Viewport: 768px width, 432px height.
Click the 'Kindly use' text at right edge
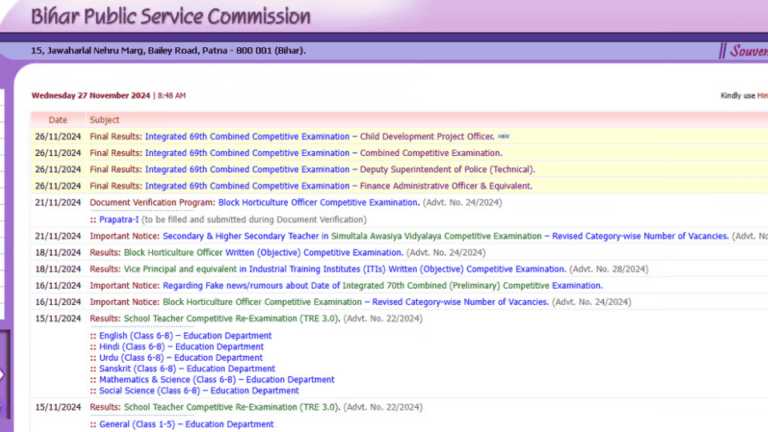click(738, 96)
